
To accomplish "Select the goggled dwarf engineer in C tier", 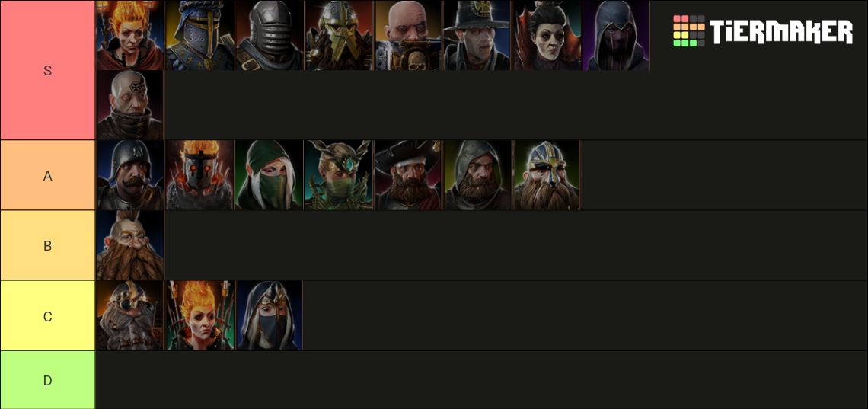I will (x=131, y=315).
